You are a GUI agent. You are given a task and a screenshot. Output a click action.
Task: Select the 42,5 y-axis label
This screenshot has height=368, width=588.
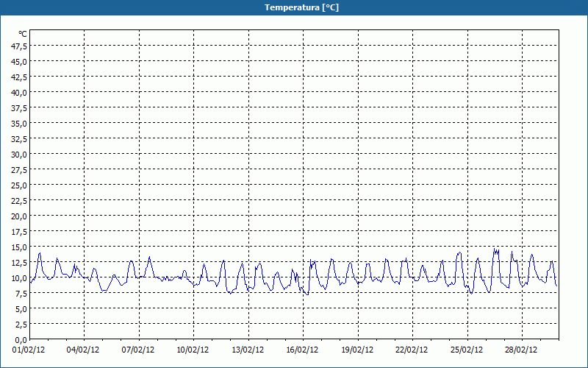(19, 77)
